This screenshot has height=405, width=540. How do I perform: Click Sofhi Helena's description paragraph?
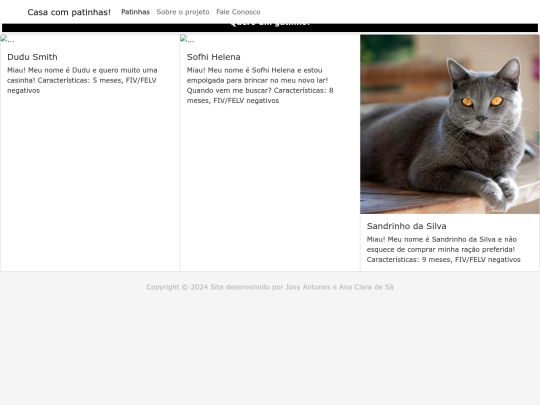click(x=260, y=85)
